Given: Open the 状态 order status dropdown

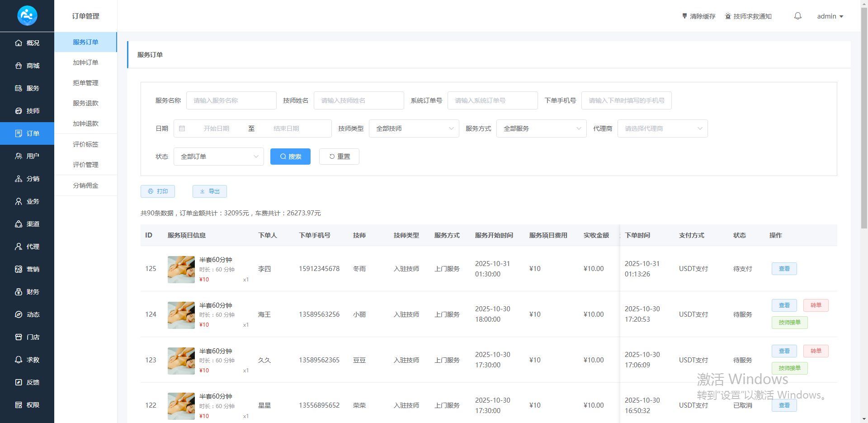Looking at the screenshot, I should pos(218,157).
